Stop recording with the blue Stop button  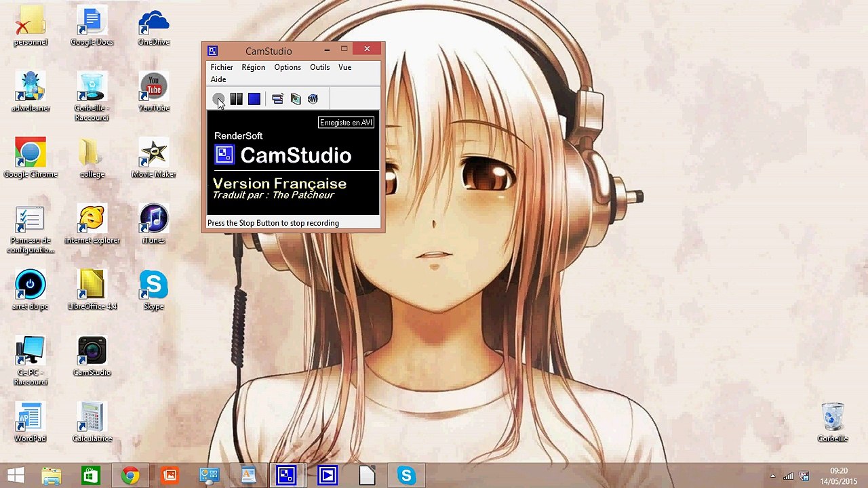[254, 99]
